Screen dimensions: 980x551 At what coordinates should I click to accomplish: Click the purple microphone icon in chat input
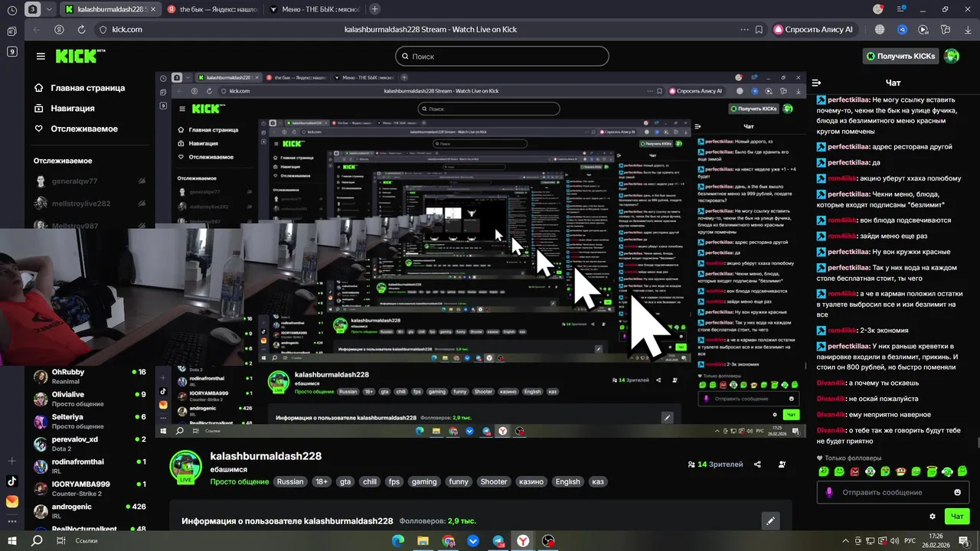coord(828,492)
